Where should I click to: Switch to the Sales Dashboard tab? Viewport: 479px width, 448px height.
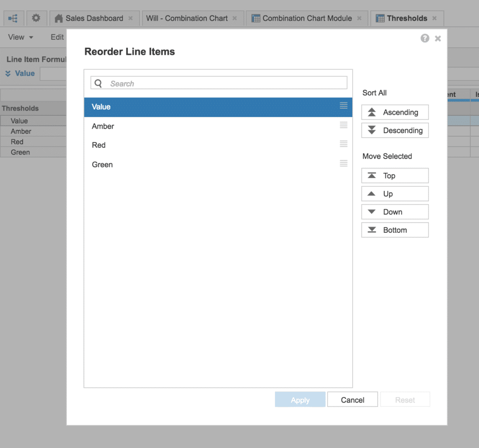pyautogui.click(x=94, y=18)
